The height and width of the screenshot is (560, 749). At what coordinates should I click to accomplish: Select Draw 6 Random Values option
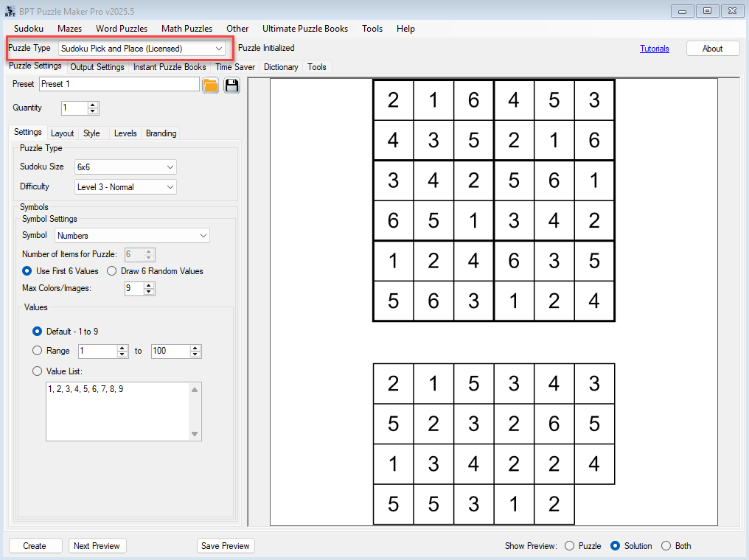pos(112,271)
